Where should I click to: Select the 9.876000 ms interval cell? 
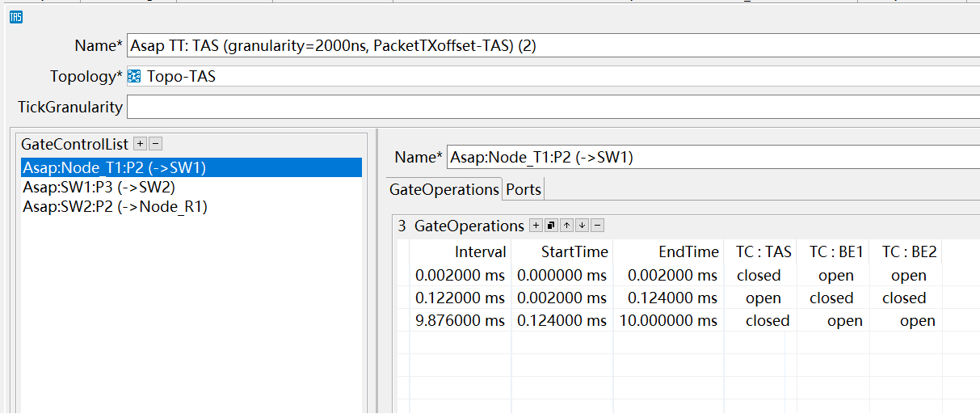coord(460,321)
